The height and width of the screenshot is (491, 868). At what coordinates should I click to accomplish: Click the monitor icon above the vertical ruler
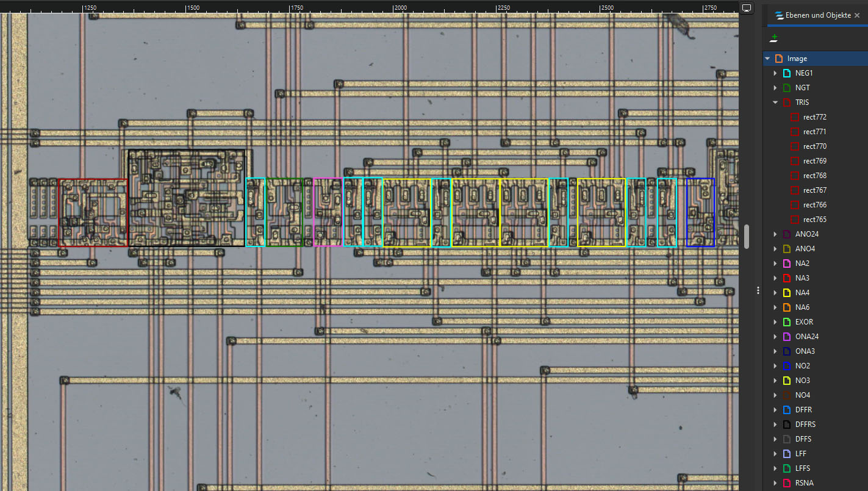tap(746, 8)
